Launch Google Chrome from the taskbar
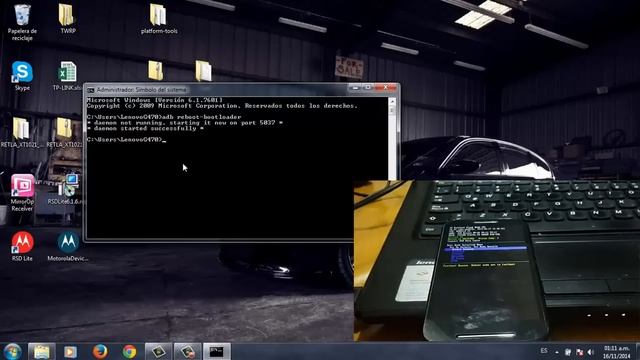Image resolution: width=640 pixels, height=360 pixels. point(129,351)
